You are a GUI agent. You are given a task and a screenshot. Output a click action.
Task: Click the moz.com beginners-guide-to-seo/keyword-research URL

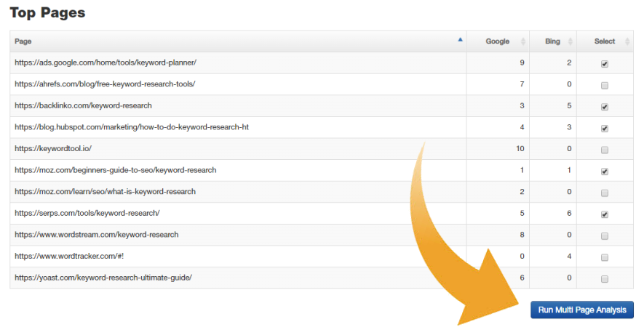(116, 170)
